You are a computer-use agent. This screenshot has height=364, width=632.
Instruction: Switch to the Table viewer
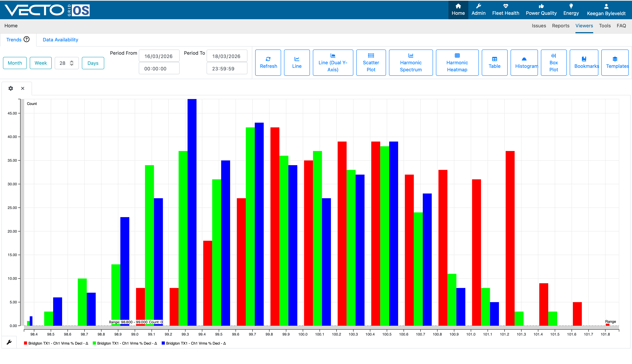pyautogui.click(x=494, y=62)
